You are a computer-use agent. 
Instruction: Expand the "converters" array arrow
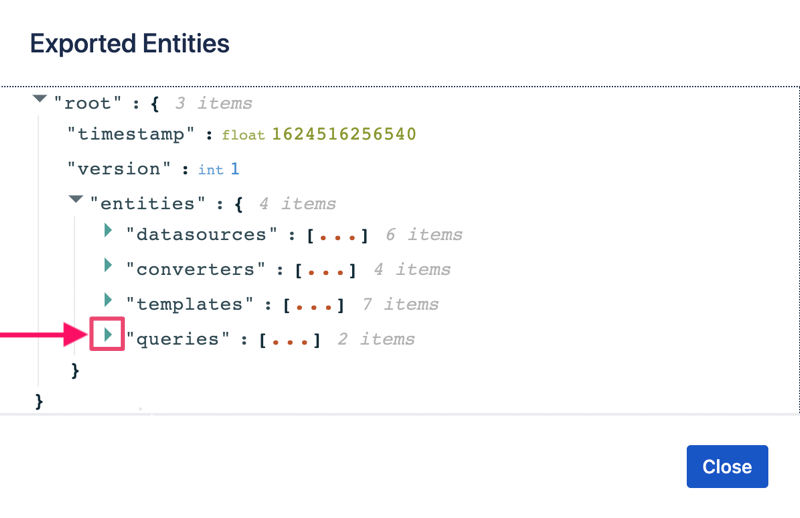tap(108, 266)
